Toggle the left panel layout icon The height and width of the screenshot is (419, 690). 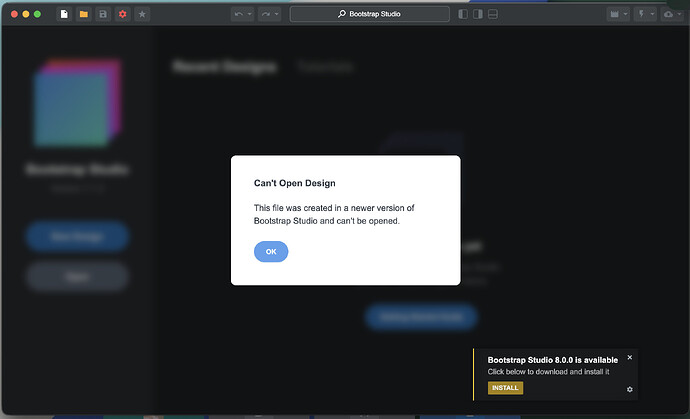click(x=463, y=14)
